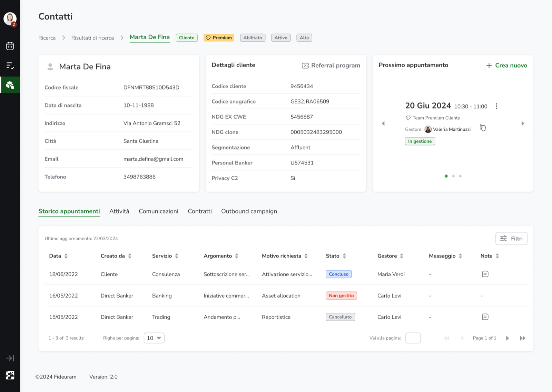Viewport: 552px width, 392px height.
Task: Switch to Attività tab
Action: pyautogui.click(x=119, y=211)
